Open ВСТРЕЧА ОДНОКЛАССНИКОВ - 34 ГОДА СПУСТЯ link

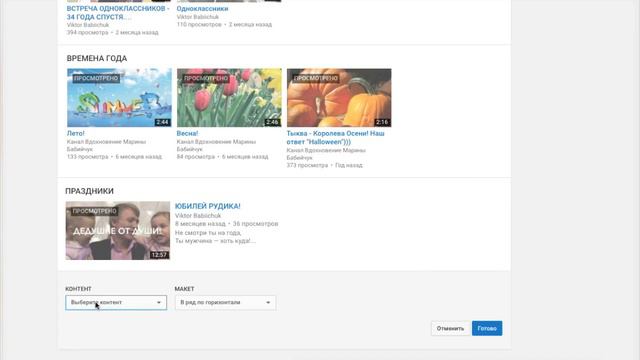[x=118, y=13]
